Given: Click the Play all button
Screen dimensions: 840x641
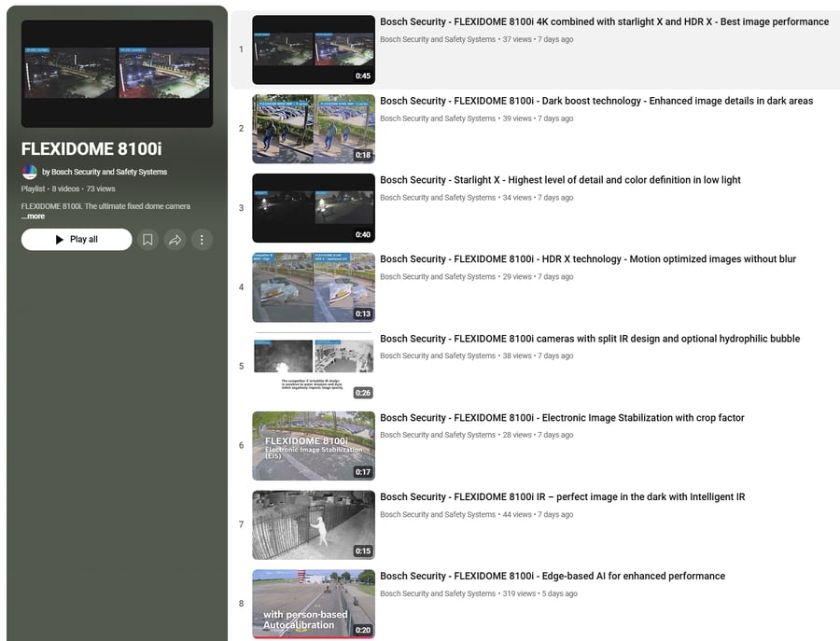Looking at the screenshot, I should [x=77, y=240].
